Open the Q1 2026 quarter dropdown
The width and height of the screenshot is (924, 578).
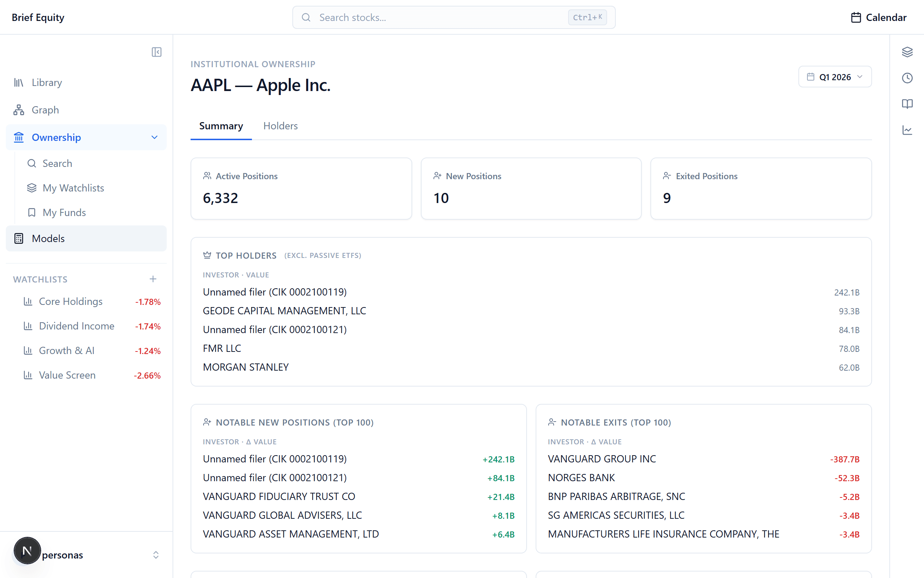(x=835, y=77)
